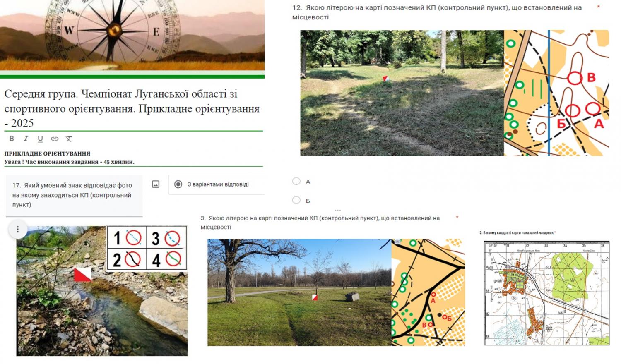Screen dimensions: 621x364
Task: Select radio option А
Action: click(296, 181)
